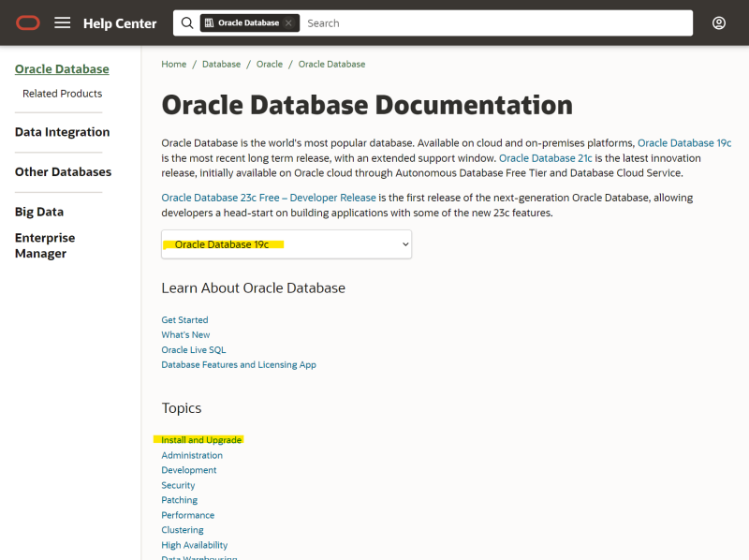749x560 pixels.
Task: Click the Oracle logo in the top bar
Action: 27,22
